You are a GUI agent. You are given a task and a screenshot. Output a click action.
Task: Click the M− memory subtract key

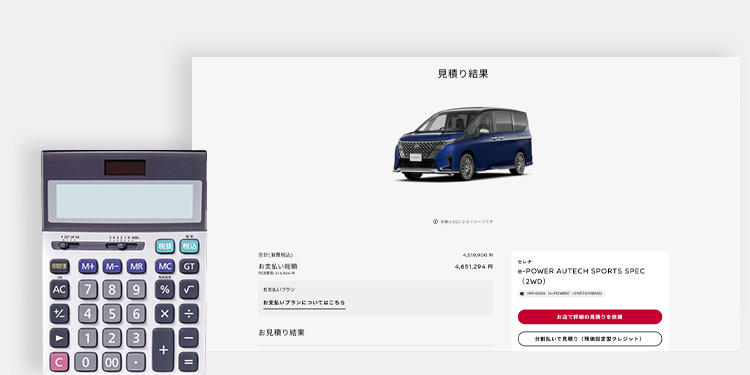point(112,266)
